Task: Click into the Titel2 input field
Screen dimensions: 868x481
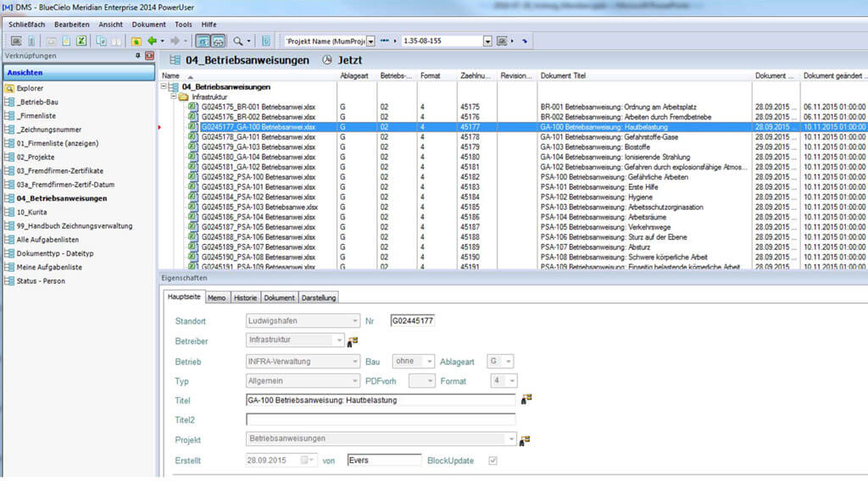Action: (x=380, y=419)
